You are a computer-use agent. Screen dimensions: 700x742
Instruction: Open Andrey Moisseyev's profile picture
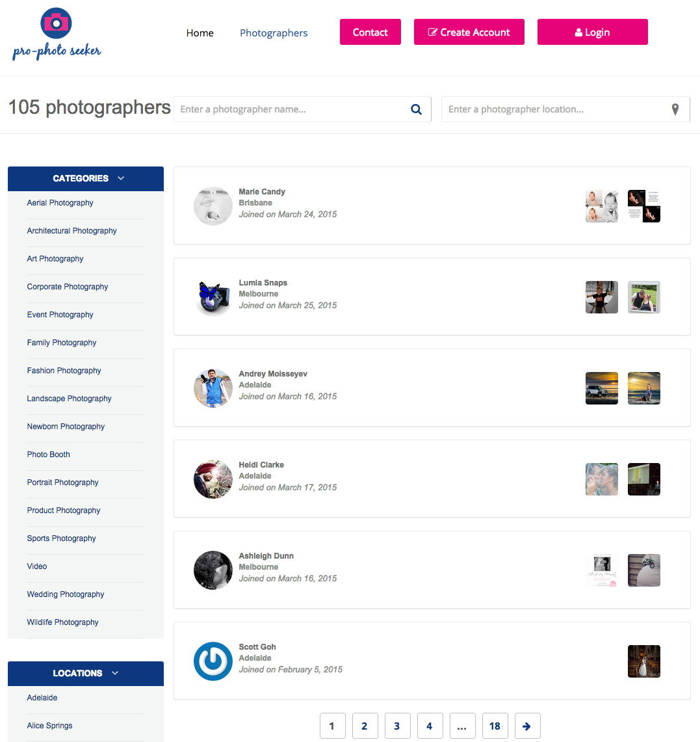click(x=213, y=388)
